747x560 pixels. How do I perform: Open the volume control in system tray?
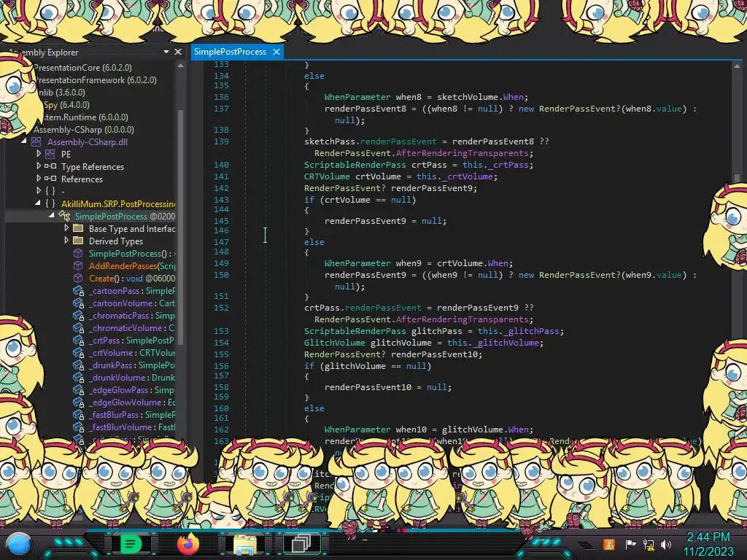[666, 544]
